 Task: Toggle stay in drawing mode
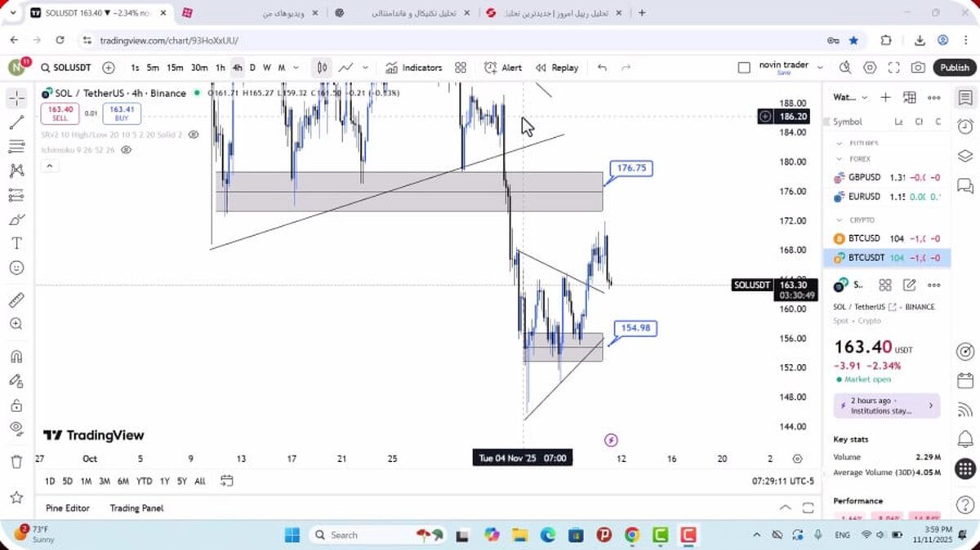coord(16,380)
